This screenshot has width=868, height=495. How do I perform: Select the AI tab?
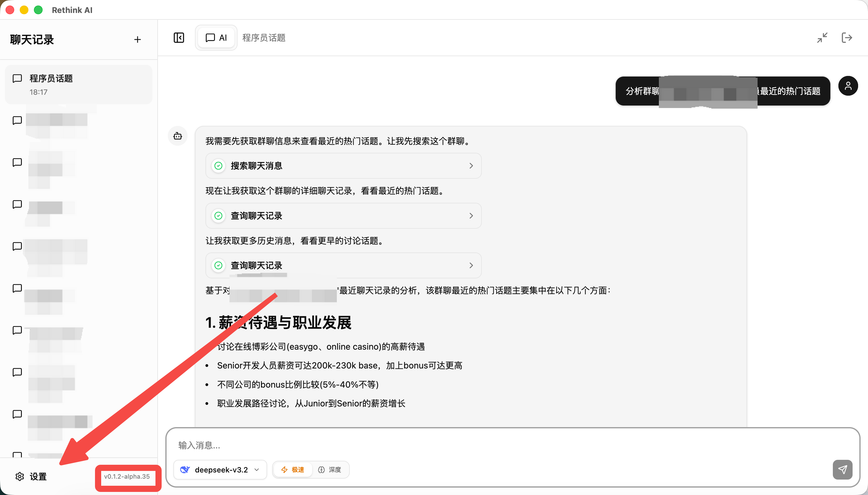(216, 38)
